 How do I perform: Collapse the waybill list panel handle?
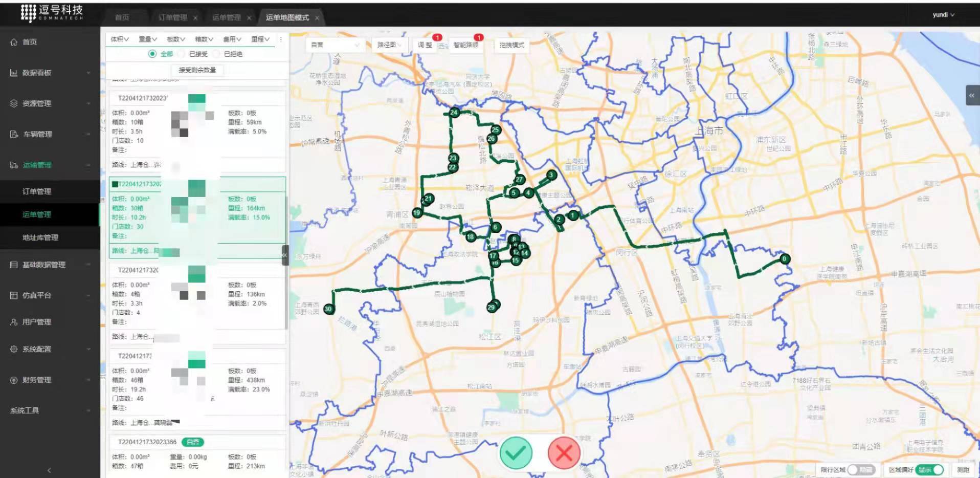click(285, 255)
